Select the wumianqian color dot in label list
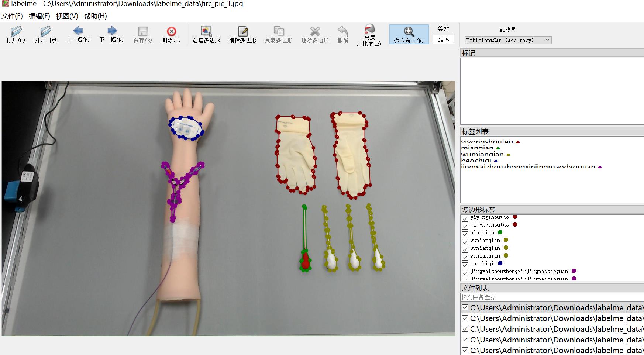Image resolution: width=644 pixels, height=355 pixels. click(x=508, y=155)
